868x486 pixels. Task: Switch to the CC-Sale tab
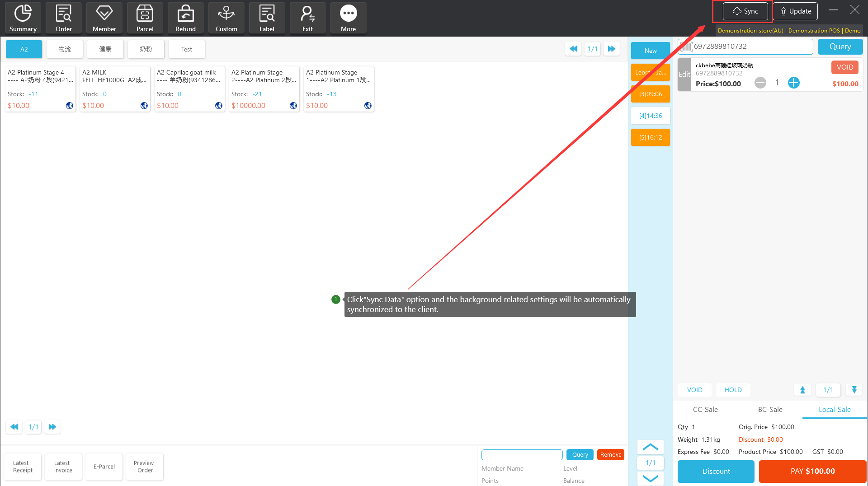click(705, 409)
